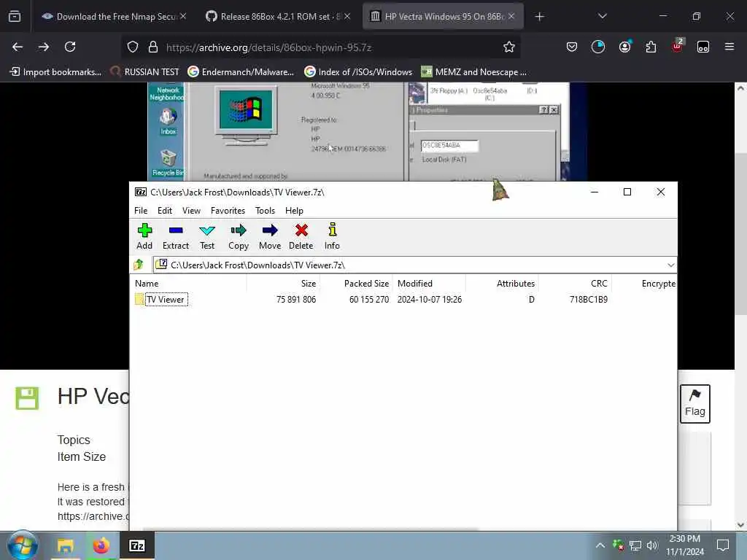Click the tracking protection shield icon
Screen dimensions: 747x560
click(x=133, y=47)
